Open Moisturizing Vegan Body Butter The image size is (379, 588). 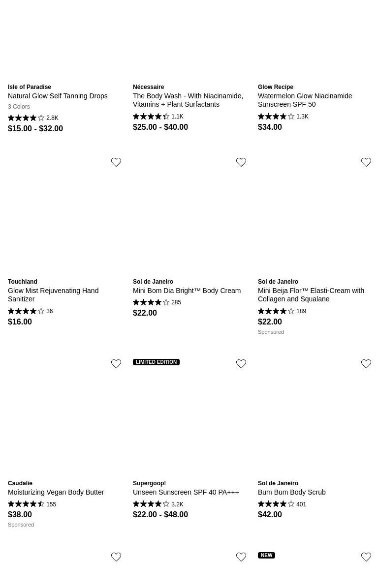click(x=56, y=492)
